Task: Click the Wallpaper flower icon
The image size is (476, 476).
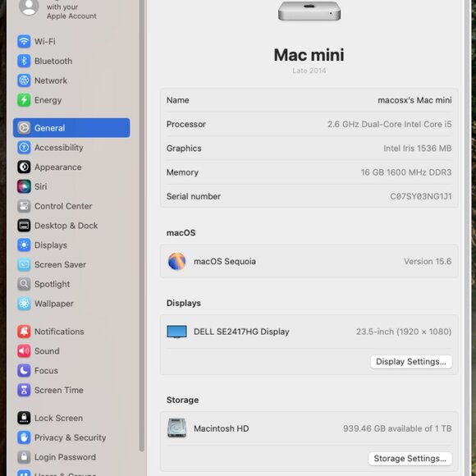Action: point(24,304)
